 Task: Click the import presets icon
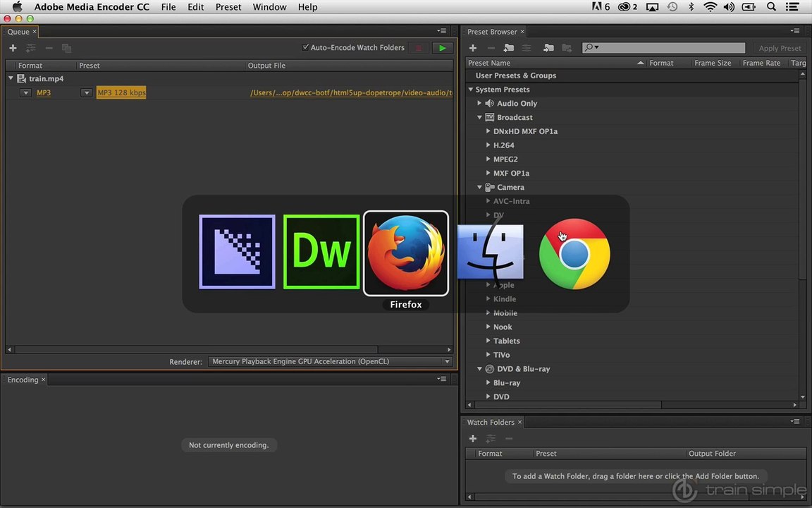[548, 48]
